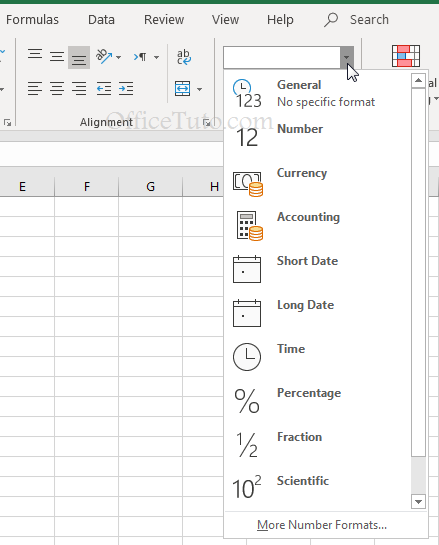Click the Increase Indent icon

tap(126, 88)
